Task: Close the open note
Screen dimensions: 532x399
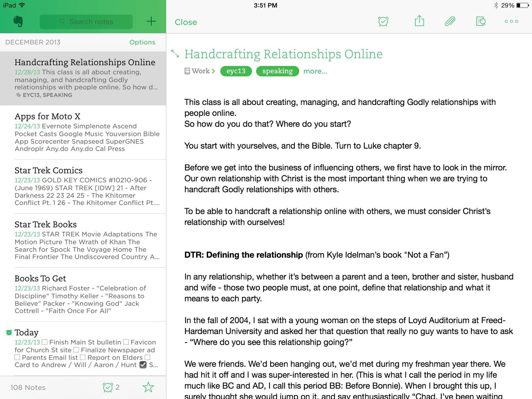Action: (x=185, y=22)
